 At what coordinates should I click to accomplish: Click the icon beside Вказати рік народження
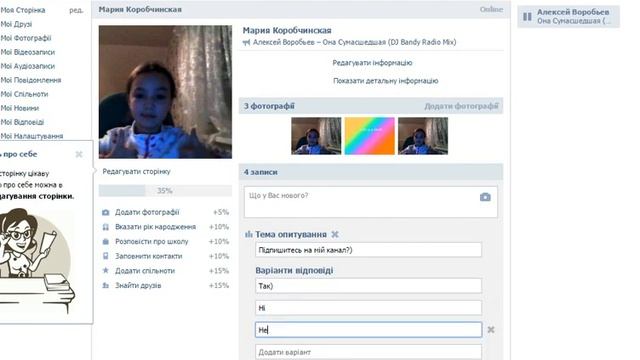(x=106, y=227)
